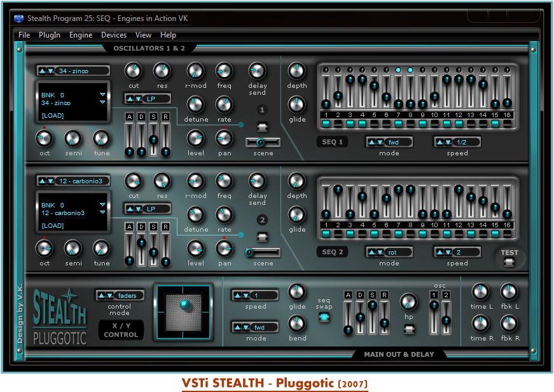554x392 pixels.
Task: Click the bend knob in bottom panel
Action: click(297, 323)
